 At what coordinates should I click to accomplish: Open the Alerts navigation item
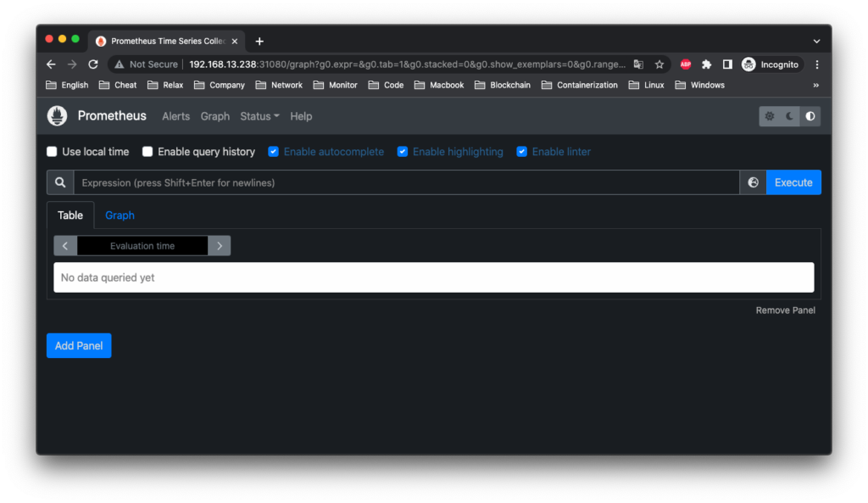point(176,116)
